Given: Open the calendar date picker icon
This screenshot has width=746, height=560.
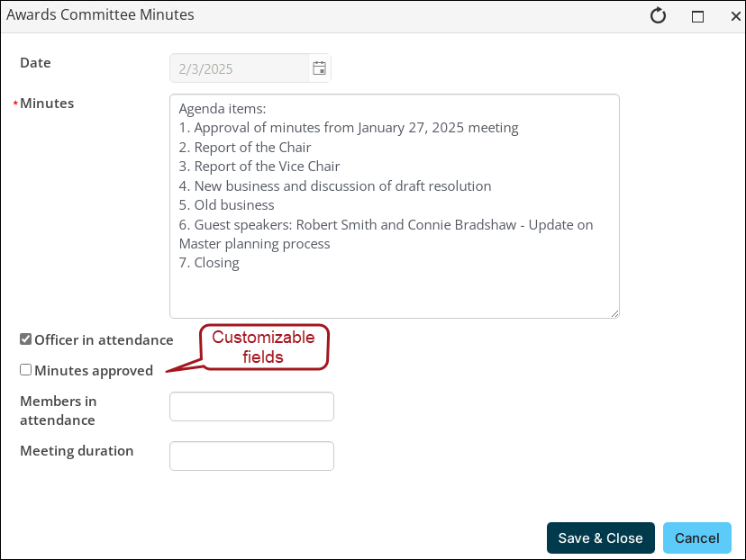Looking at the screenshot, I should (319, 68).
